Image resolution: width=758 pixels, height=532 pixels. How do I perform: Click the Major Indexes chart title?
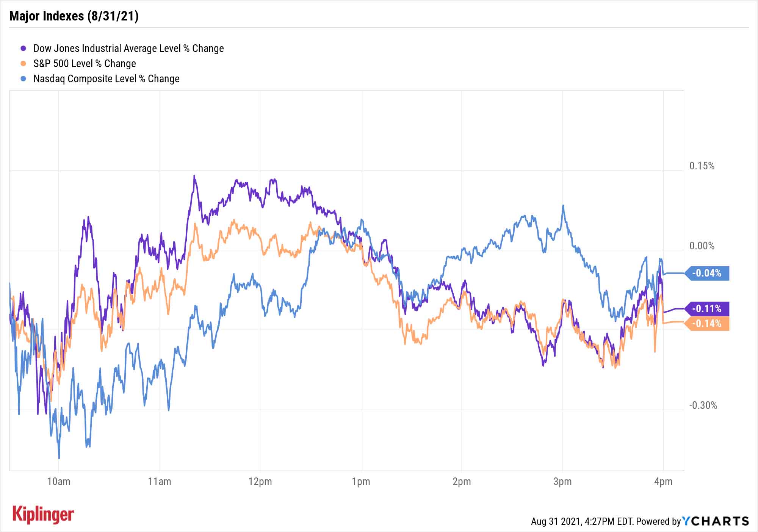coord(74,16)
